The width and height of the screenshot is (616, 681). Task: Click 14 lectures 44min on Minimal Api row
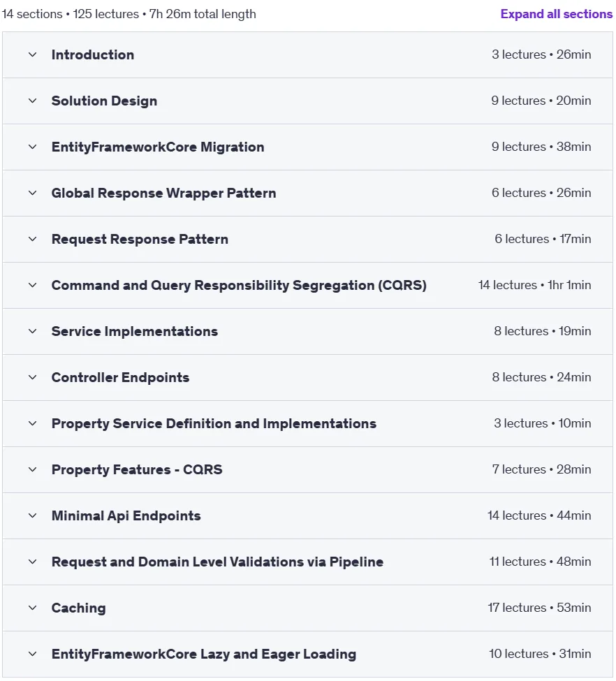point(539,515)
